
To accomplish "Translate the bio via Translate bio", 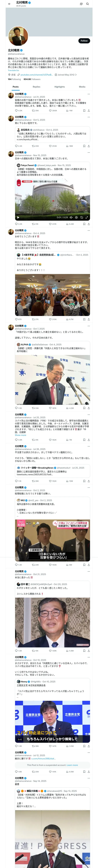I will [14, 70].
